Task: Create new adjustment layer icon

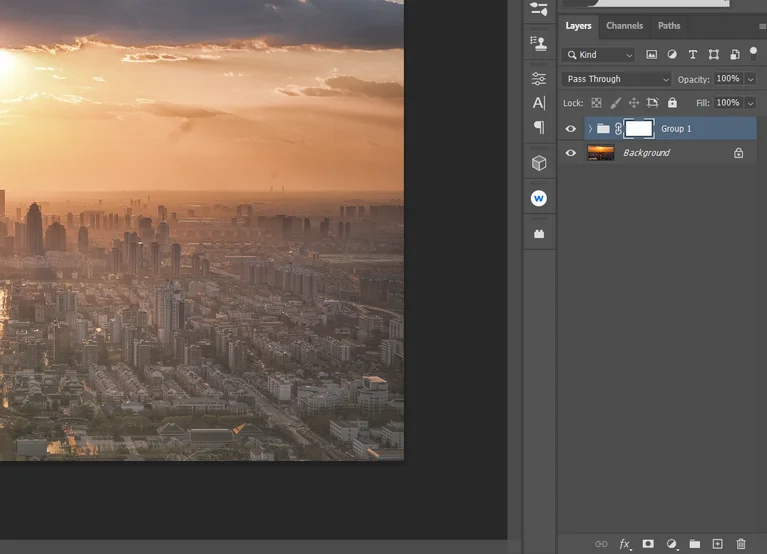Action: (x=671, y=544)
